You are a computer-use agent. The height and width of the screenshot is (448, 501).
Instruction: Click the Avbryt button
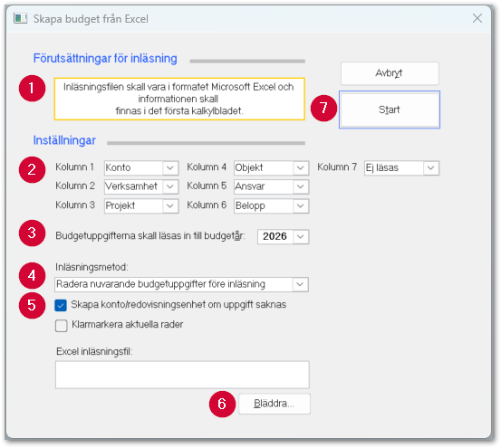[390, 73]
